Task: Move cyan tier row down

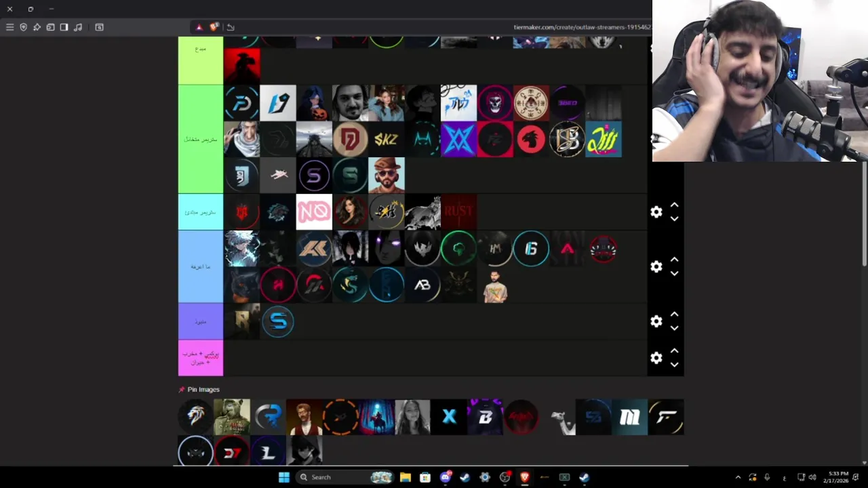Action: [x=674, y=219]
